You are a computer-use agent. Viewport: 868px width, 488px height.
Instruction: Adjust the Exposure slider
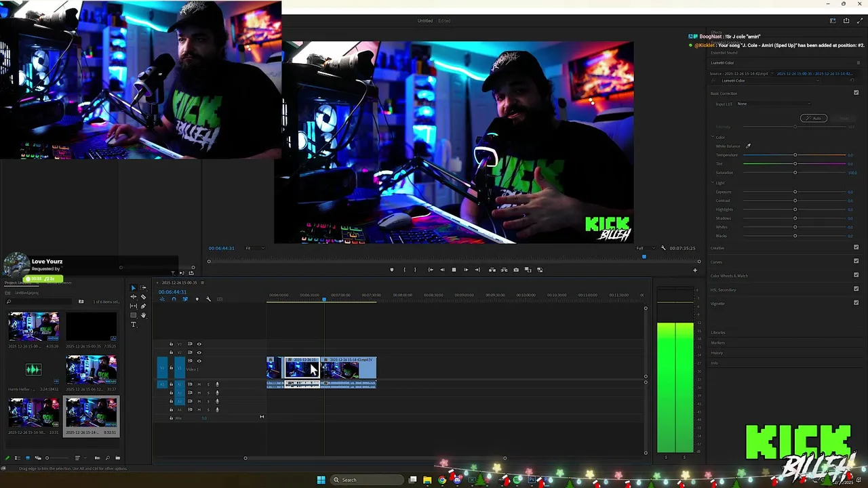click(795, 192)
